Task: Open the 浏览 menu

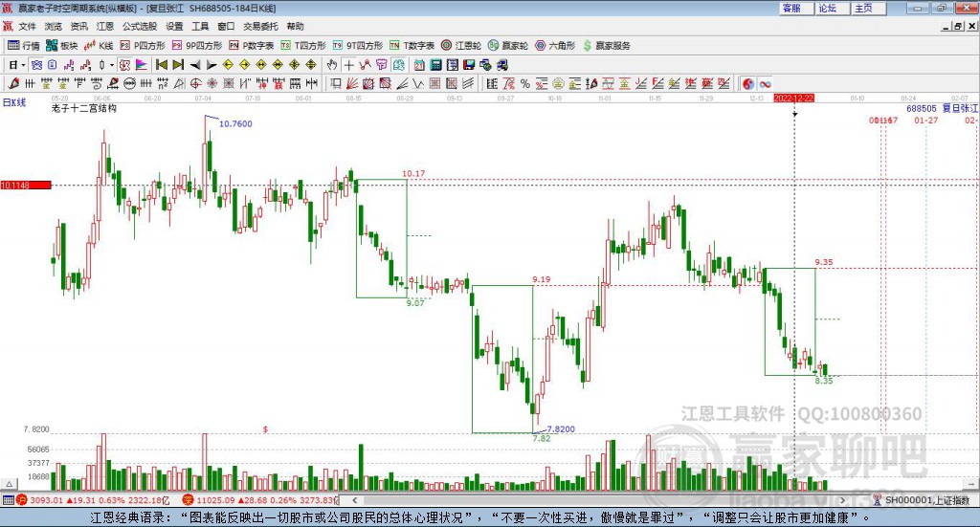Action: tap(54, 26)
